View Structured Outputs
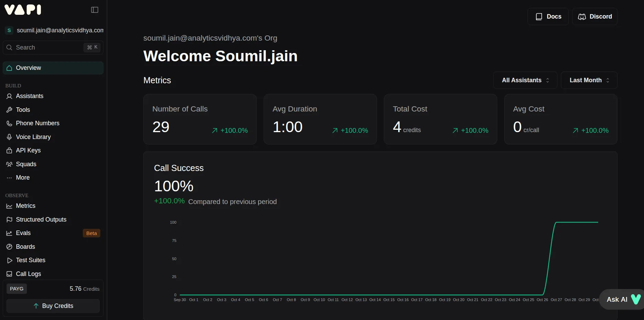This screenshot has height=320, width=644. click(x=41, y=219)
